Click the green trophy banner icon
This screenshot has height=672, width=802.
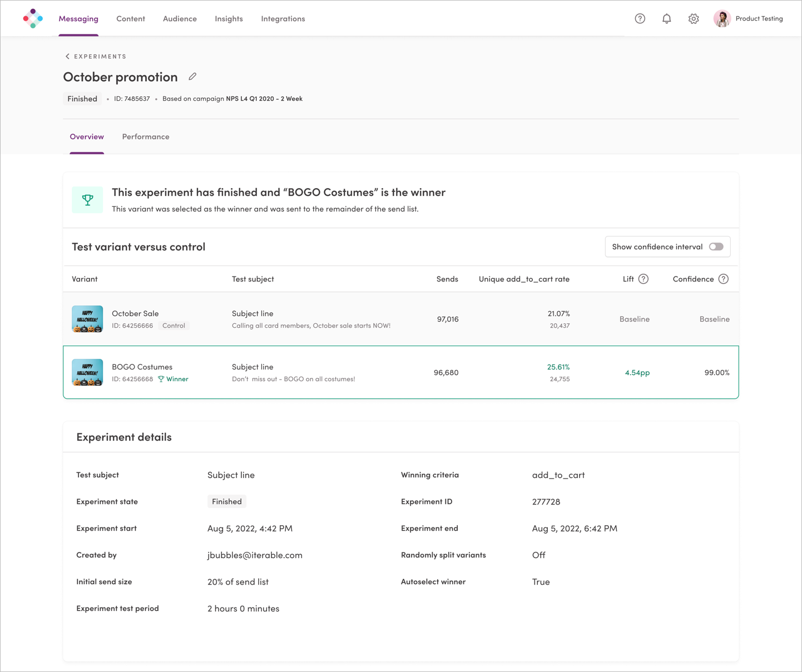point(87,199)
